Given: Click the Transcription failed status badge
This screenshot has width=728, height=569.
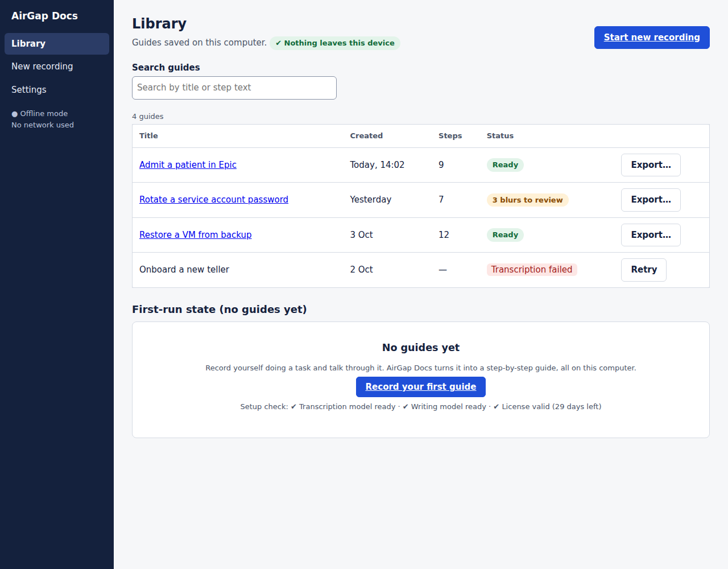Looking at the screenshot, I should point(532,270).
